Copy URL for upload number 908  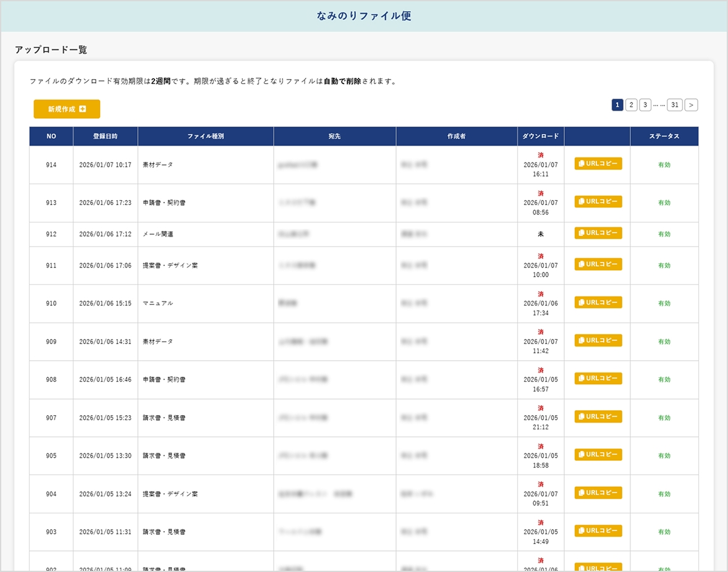coord(598,379)
